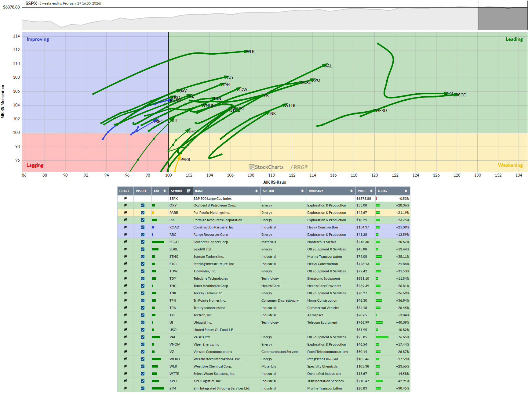532x395 pixels.
Task: Click the SCCO label on the RRG chart
Action: click(x=461, y=95)
